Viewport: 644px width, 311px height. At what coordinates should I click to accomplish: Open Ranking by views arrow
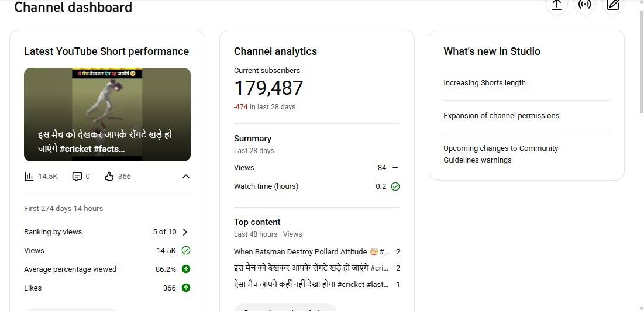185,232
